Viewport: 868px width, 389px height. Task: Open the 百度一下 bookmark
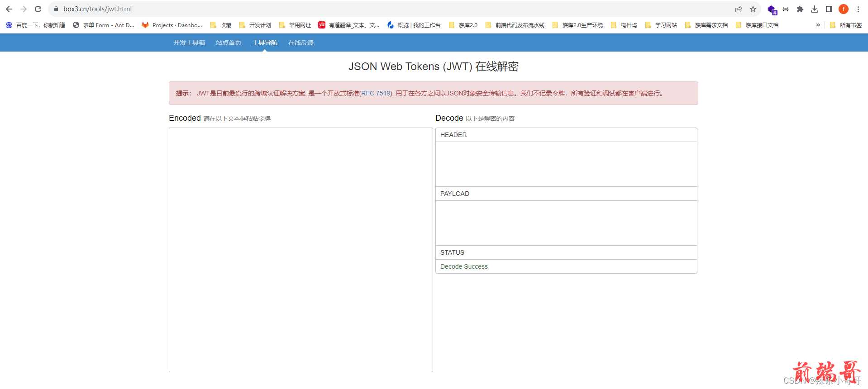[35, 25]
